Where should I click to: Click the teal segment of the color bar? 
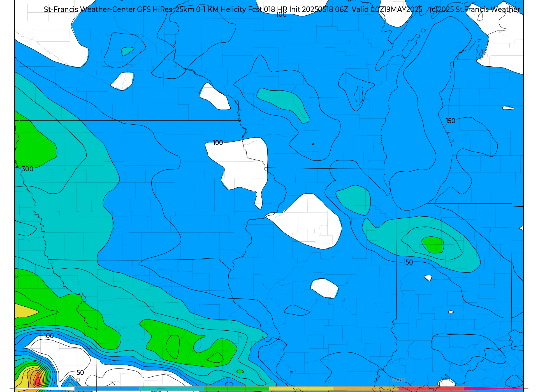pos(172,389)
